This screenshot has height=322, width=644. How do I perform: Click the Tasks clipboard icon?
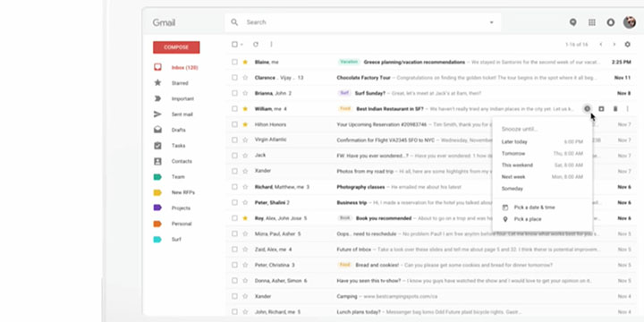[157, 146]
